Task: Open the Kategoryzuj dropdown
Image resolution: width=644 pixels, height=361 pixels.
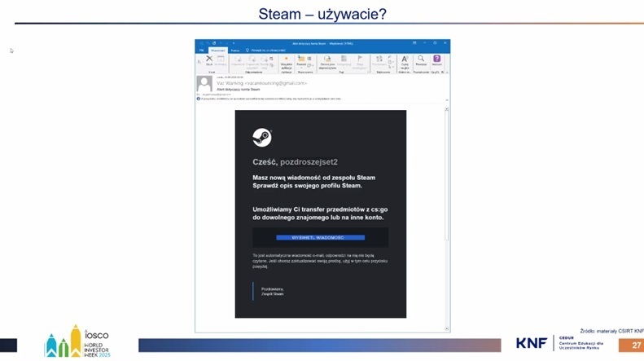Action: pyautogui.click(x=343, y=61)
